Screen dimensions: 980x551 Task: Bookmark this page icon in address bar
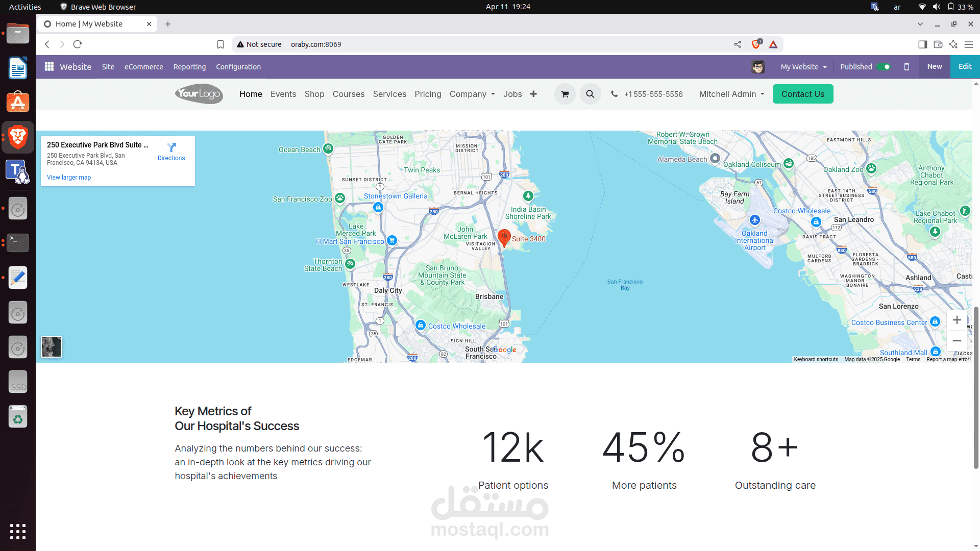pyautogui.click(x=220, y=44)
